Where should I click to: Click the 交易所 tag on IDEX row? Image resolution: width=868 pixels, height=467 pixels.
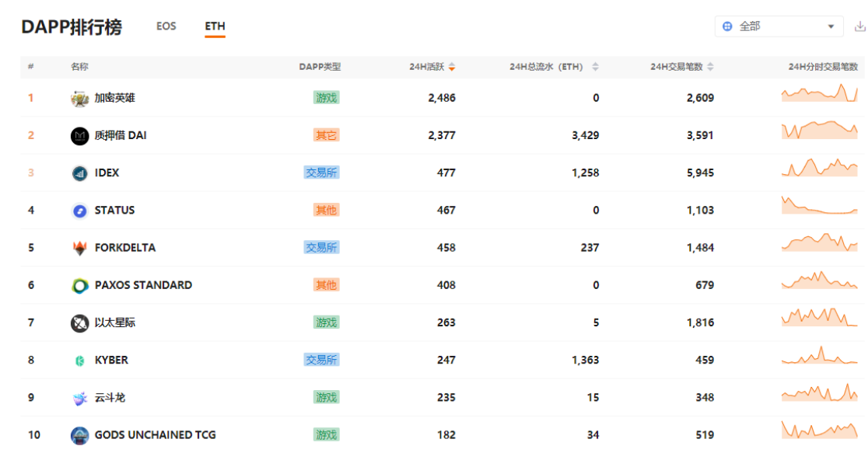[322, 173]
